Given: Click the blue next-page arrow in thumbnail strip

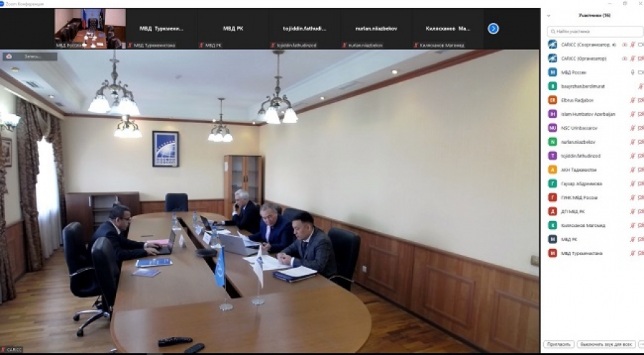Looking at the screenshot, I should tap(493, 29).
